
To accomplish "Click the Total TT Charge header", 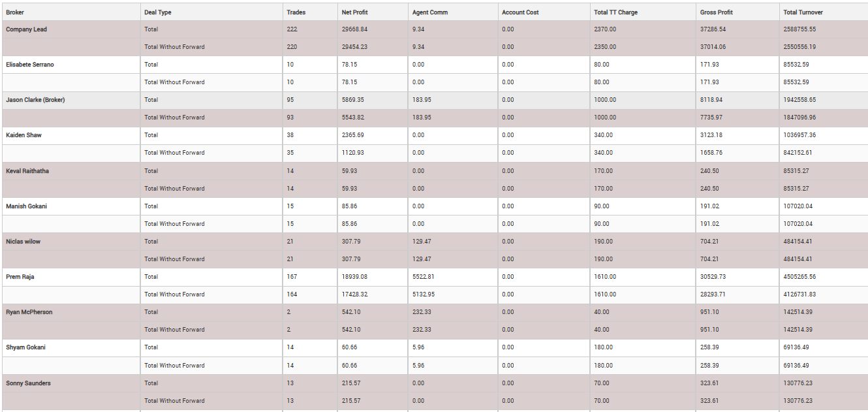I will [x=615, y=12].
